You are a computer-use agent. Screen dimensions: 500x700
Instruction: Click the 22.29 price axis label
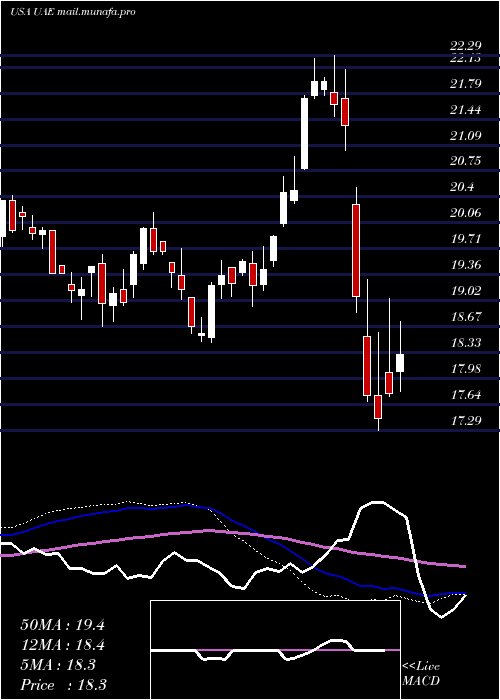pyautogui.click(x=466, y=45)
